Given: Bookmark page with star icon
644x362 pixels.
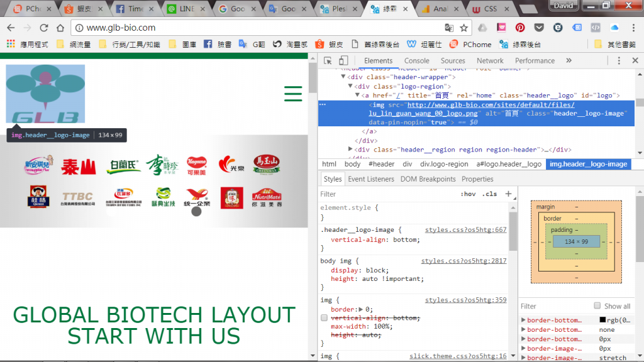Looking at the screenshot, I should (464, 28).
